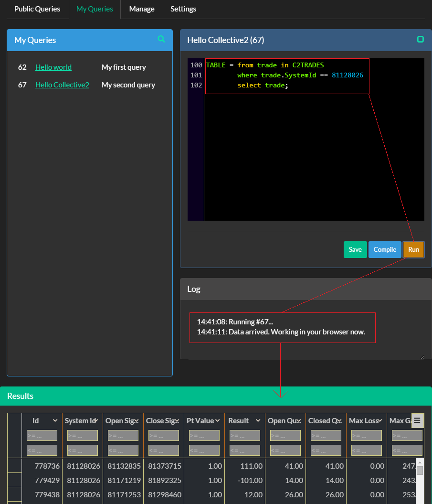This screenshot has width=432, height=504.
Task: Click the scrollbar up arrow in results grid
Action: [x=420, y=462]
